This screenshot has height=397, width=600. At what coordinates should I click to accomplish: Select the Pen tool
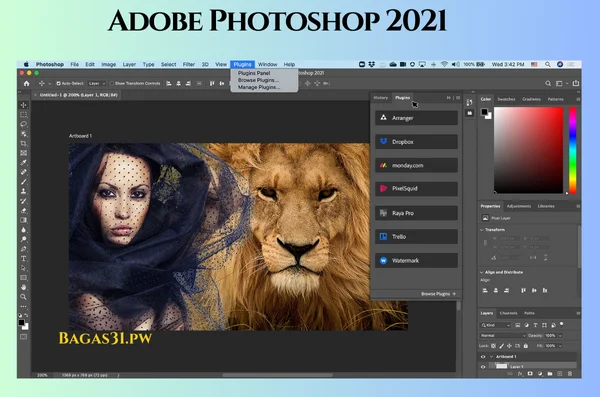(x=24, y=249)
